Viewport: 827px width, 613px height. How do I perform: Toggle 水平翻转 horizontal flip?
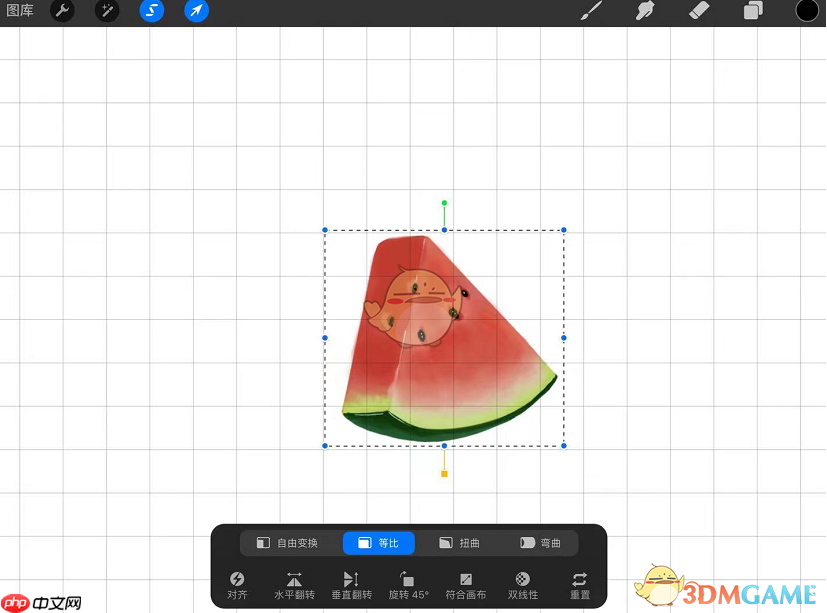(x=294, y=584)
